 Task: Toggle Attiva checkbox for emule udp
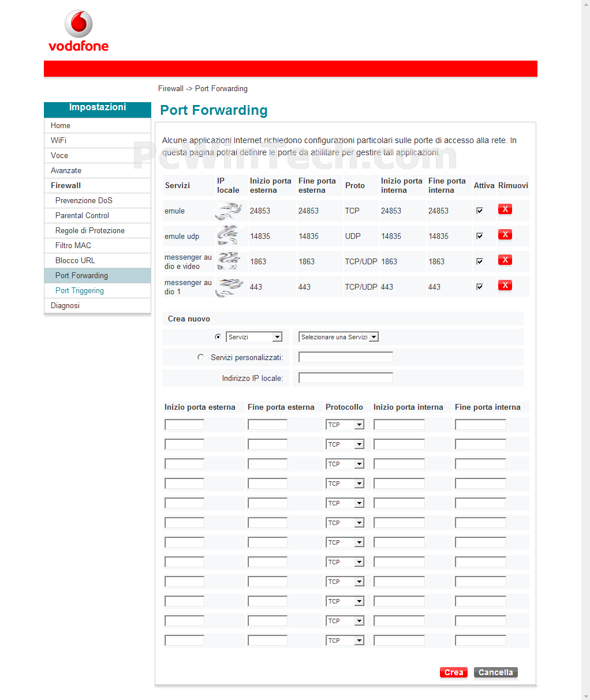click(479, 236)
